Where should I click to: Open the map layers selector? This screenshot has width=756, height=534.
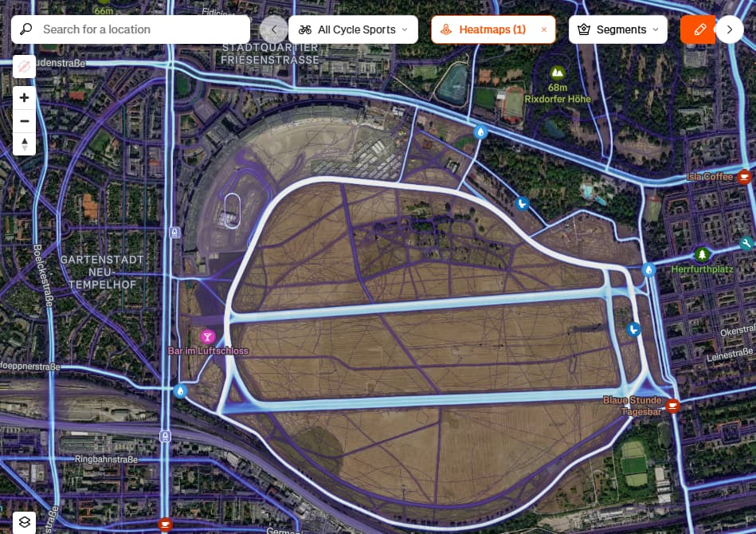click(24, 522)
